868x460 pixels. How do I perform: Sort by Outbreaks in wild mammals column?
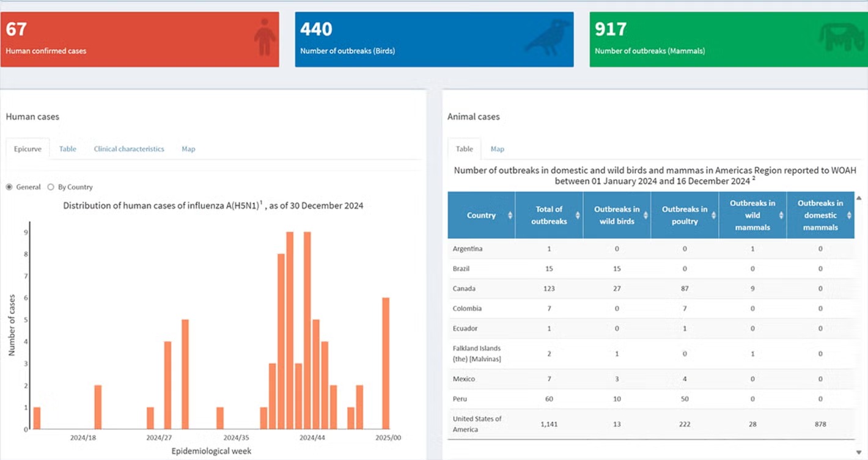coord(781,216)
